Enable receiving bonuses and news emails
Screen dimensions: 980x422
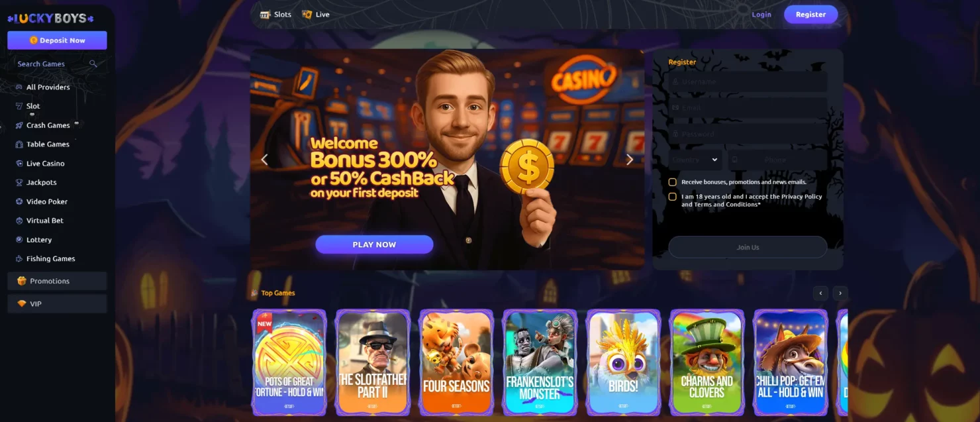pyautogui.click(x=673, y=182)
